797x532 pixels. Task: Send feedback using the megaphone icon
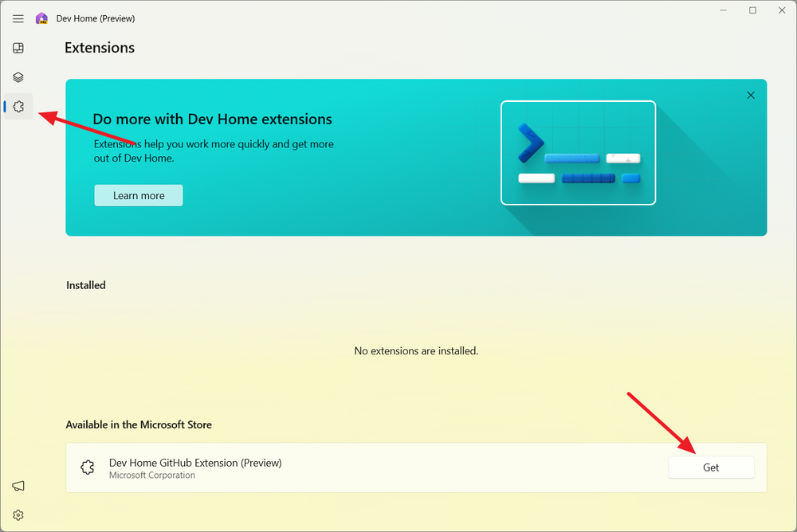(x=18, y=486)
